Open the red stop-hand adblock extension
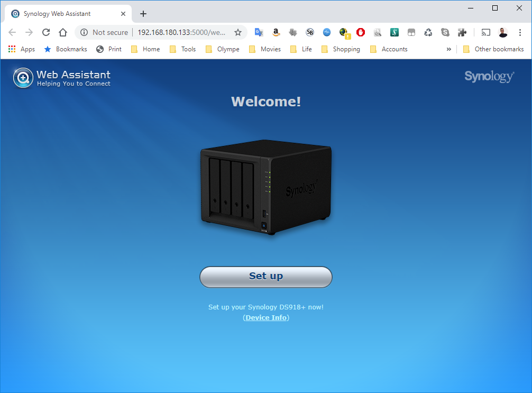Viewport: 532px width, 393px height. tap(361, 32)
